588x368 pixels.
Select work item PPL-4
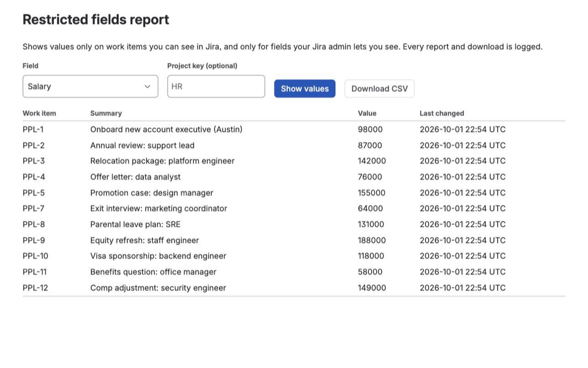[34, 177]
